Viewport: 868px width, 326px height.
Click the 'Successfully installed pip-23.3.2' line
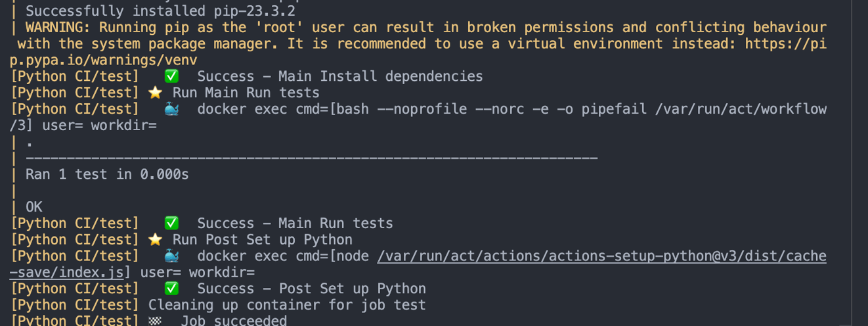pos(160,11)
